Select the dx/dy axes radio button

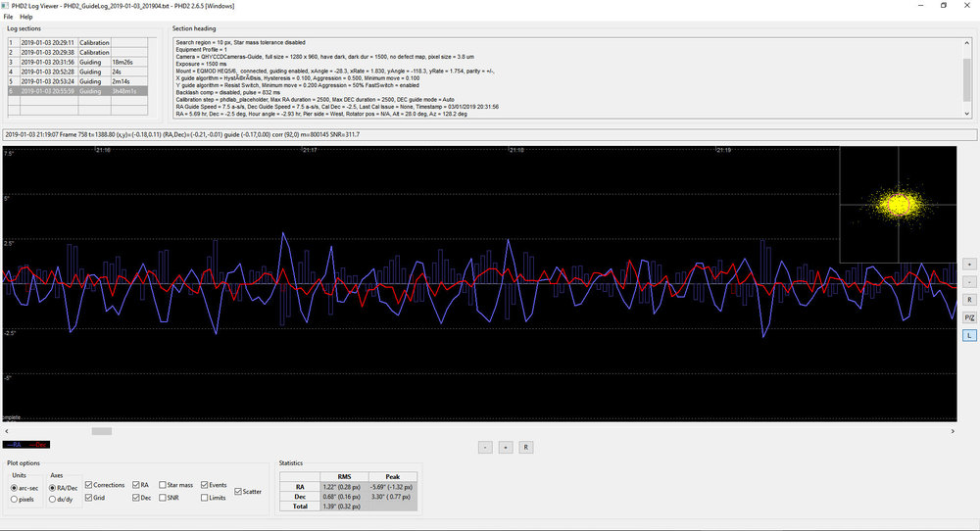click(x=53, y=499)
